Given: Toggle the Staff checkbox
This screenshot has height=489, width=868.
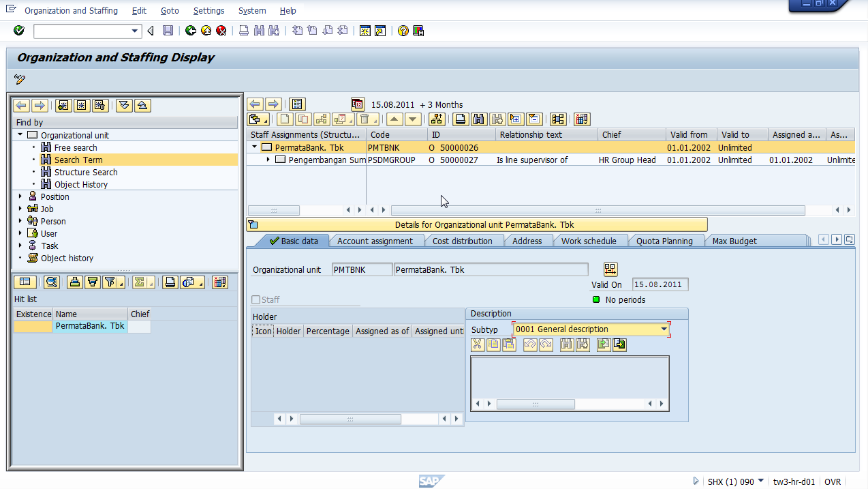Looking at the screenshot, I should 257,299.
